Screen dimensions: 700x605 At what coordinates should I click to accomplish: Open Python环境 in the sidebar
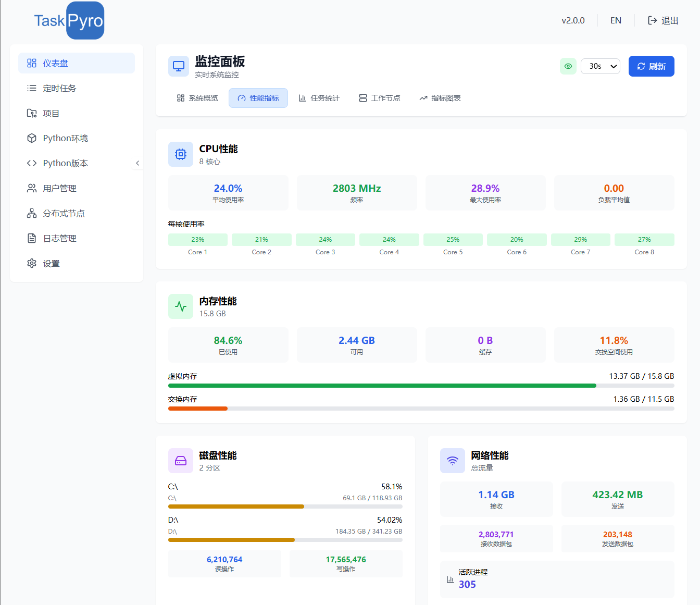pyautogui.click(x=77, y=138)
